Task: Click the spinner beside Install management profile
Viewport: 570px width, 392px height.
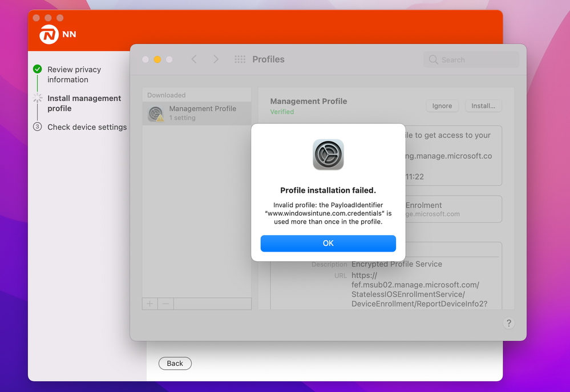Action: [x=38, y=98]
